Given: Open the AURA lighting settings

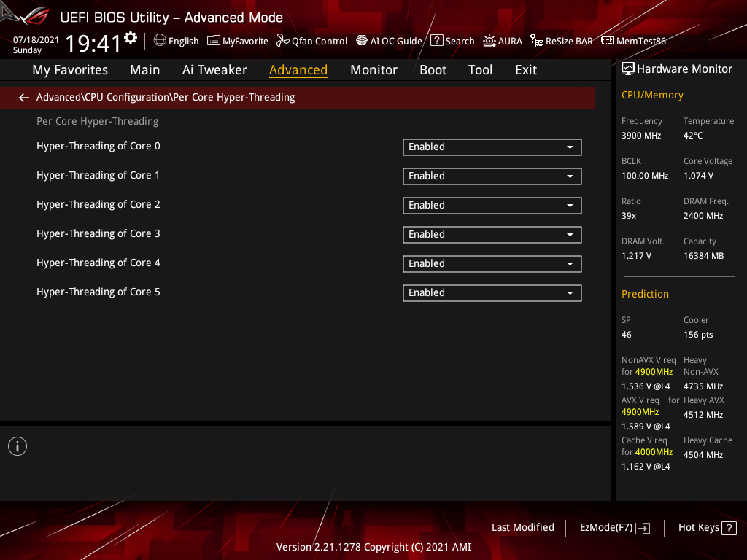Looking at the screenshot, I should (x=503, y=41).
